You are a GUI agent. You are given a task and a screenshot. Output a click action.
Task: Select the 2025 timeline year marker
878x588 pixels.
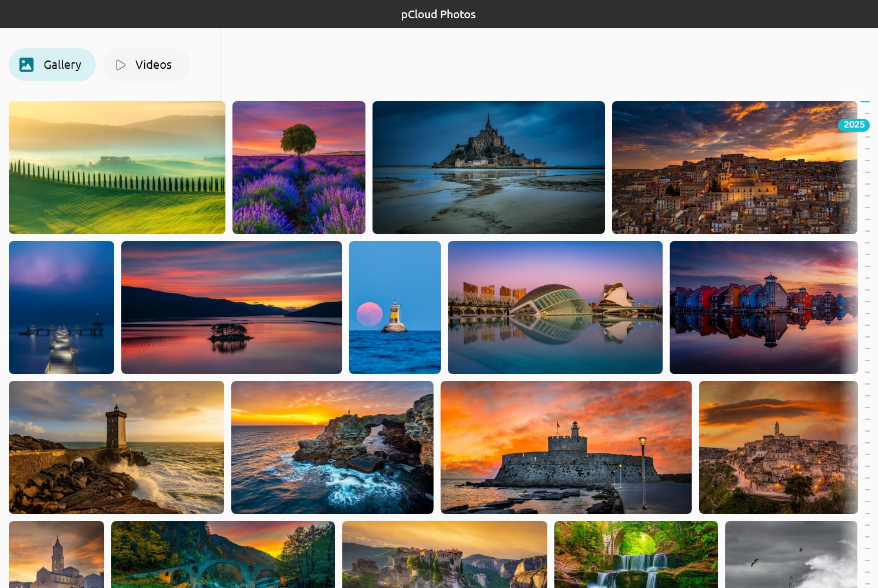tap(854, 125)
